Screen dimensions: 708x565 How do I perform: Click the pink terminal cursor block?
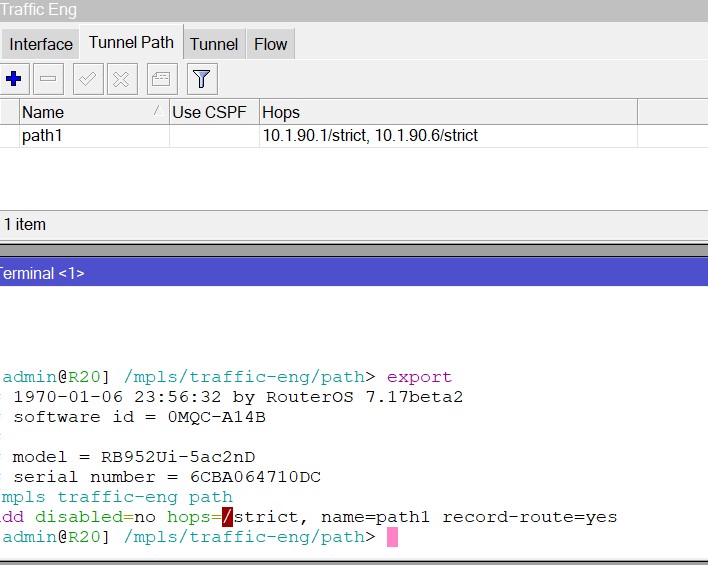pyautogui.click(x=392, y=537)
